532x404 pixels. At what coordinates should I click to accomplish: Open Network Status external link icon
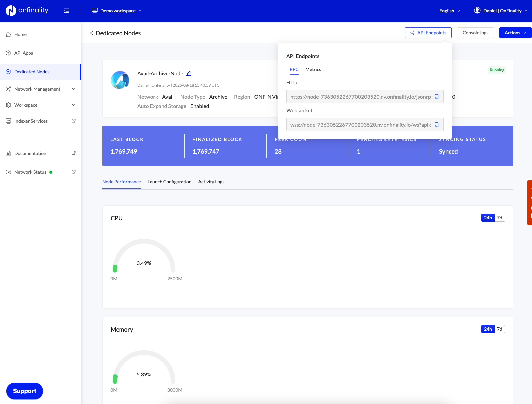tap(74, 172)
